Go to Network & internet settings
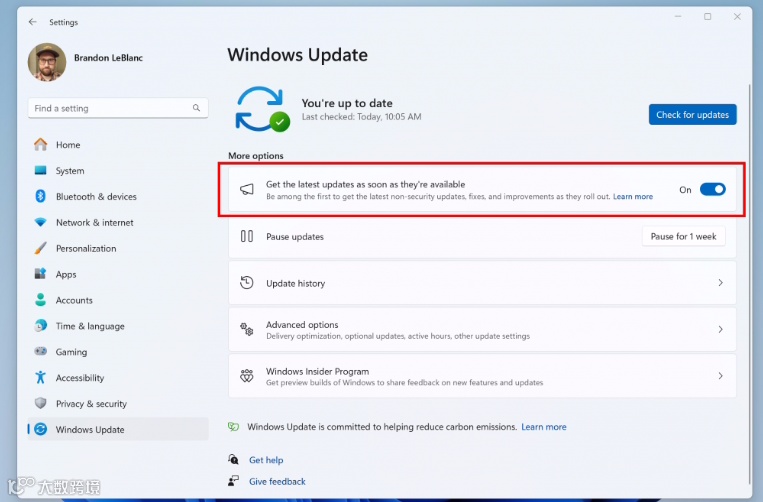 point(118,222)
